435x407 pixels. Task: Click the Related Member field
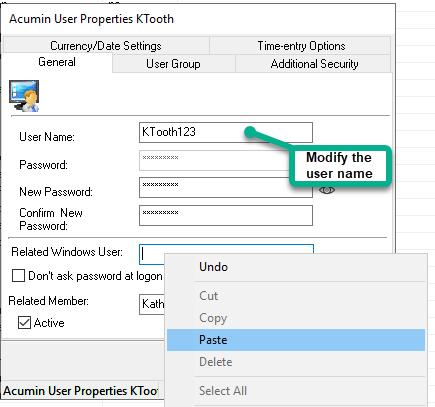[152, 304]
